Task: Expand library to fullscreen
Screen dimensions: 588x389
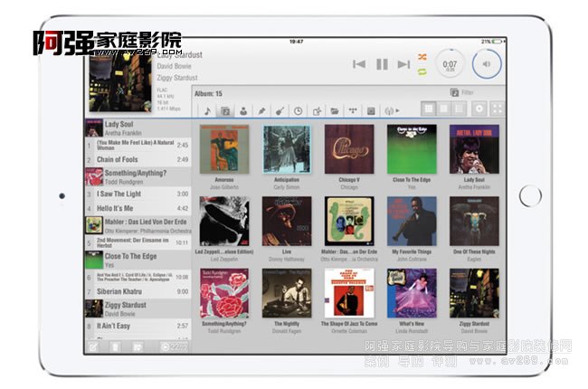Action: point(497,109)
